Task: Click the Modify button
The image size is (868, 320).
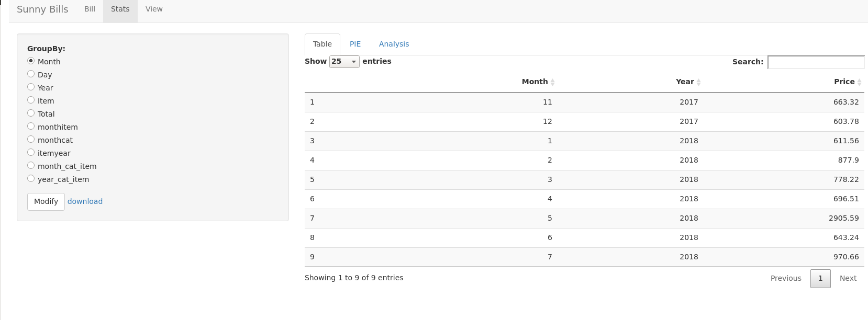Action: (x=46, y=202)
